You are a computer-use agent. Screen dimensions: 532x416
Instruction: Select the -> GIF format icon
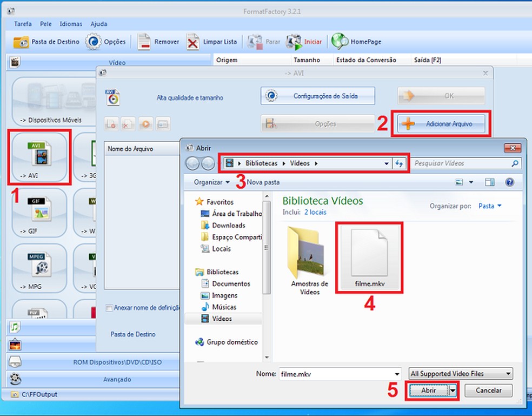(x=39, y=213)
